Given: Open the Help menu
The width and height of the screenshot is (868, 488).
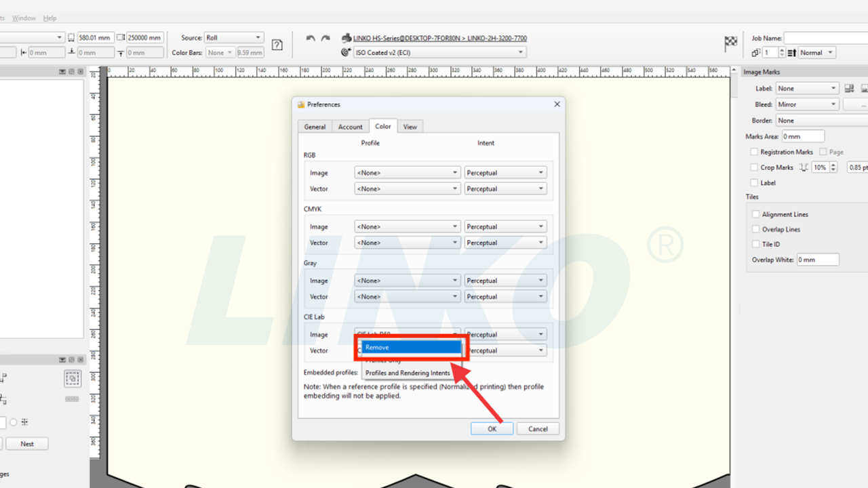Looking at the screenshot, I should (50, 18).
